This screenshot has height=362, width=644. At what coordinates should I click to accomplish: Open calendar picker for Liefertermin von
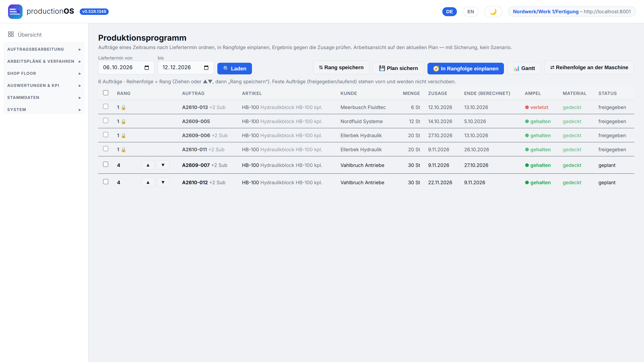[147, 67]
